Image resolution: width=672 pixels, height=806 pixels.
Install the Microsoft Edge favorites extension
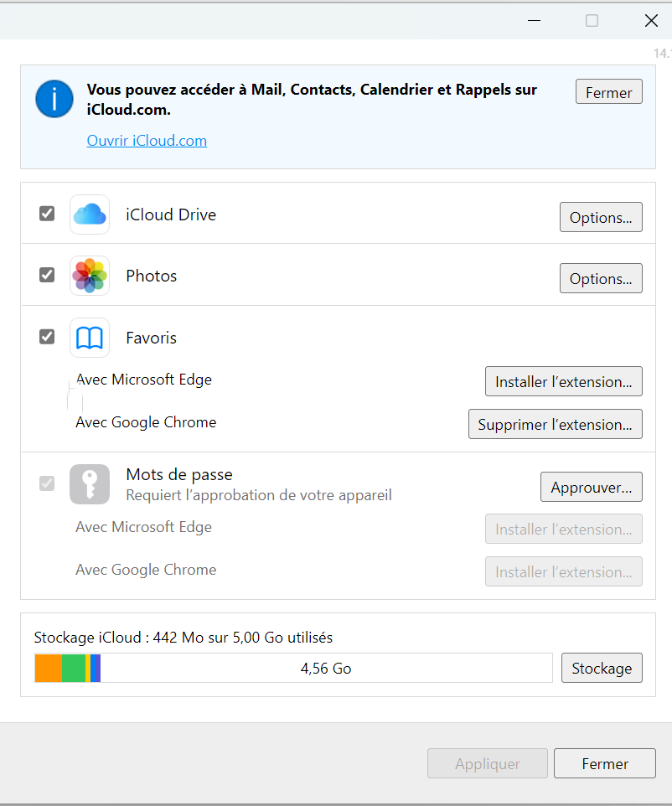click(563, 381)
